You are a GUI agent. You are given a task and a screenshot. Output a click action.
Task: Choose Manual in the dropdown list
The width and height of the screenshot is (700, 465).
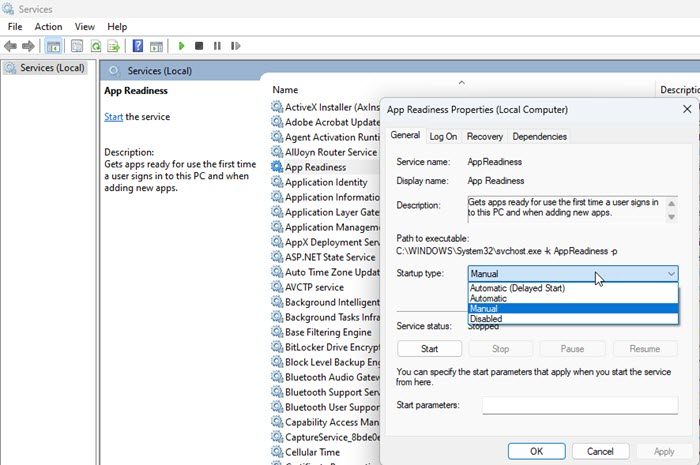tap(573, 309)
